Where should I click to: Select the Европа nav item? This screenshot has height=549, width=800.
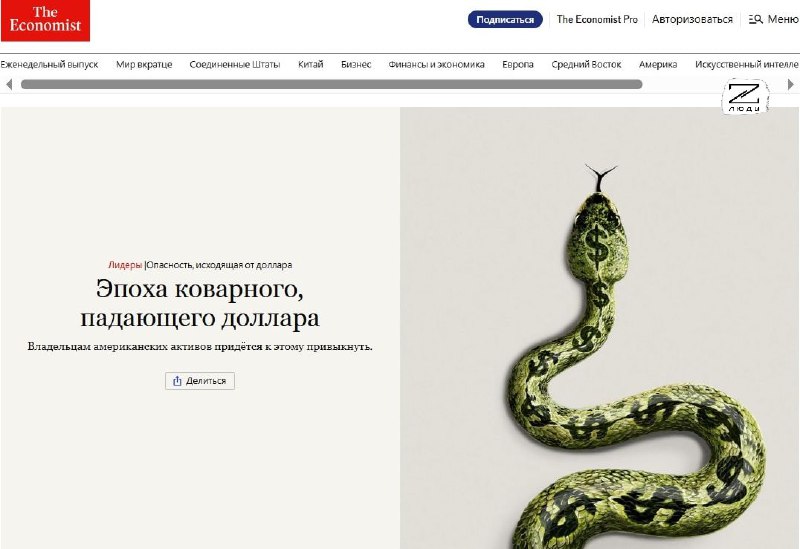pos(518,64)
